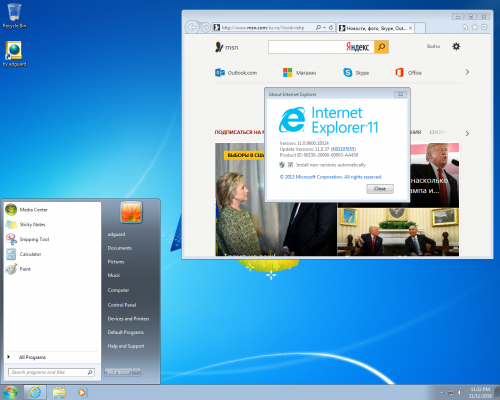The width and height of the screenshot is (500, 400).
Task: Select the 'by adguard' desktop shortcut
Action: tap(14, 53)
